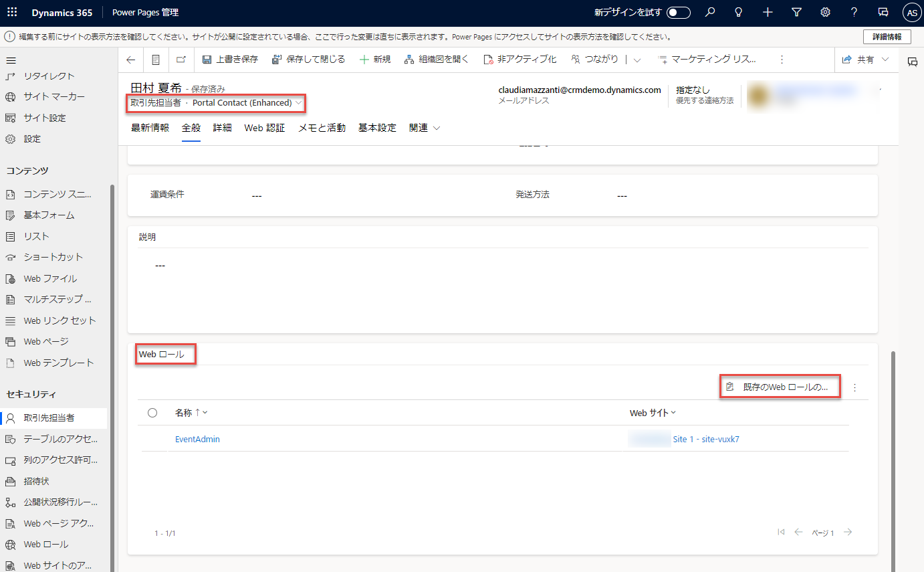Open サイト マーカー in the sidebar
This screenshot has height=572, width=924.
[53, 97]
